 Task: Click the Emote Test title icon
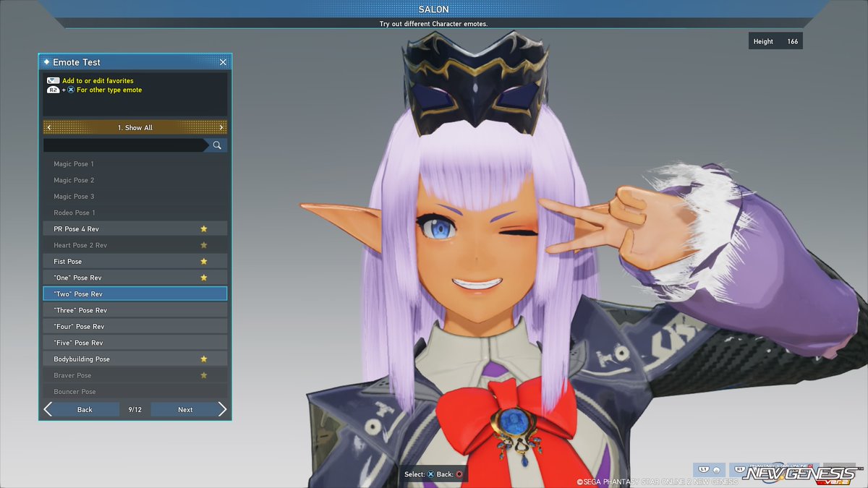(x=46, y=62)
